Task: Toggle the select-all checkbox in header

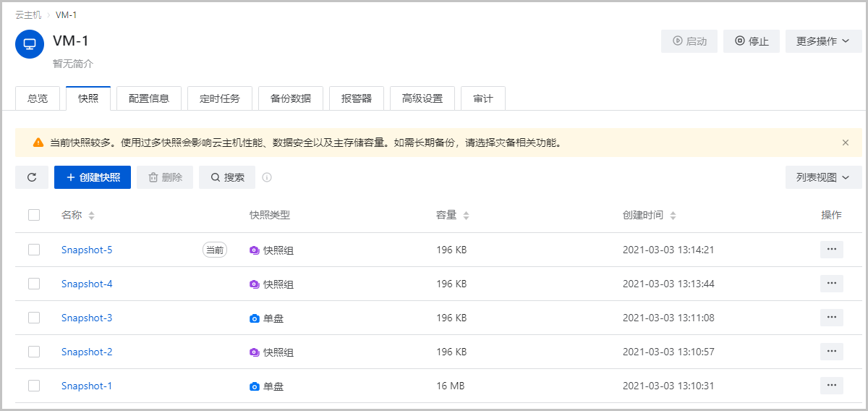Action: pos(34,215)
